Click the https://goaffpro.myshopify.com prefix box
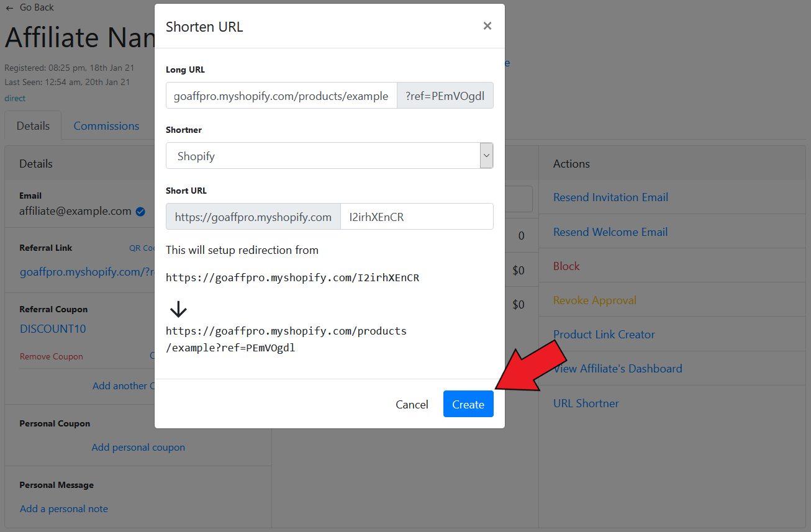Screen dimensions: 811x532 pos(253,217)
